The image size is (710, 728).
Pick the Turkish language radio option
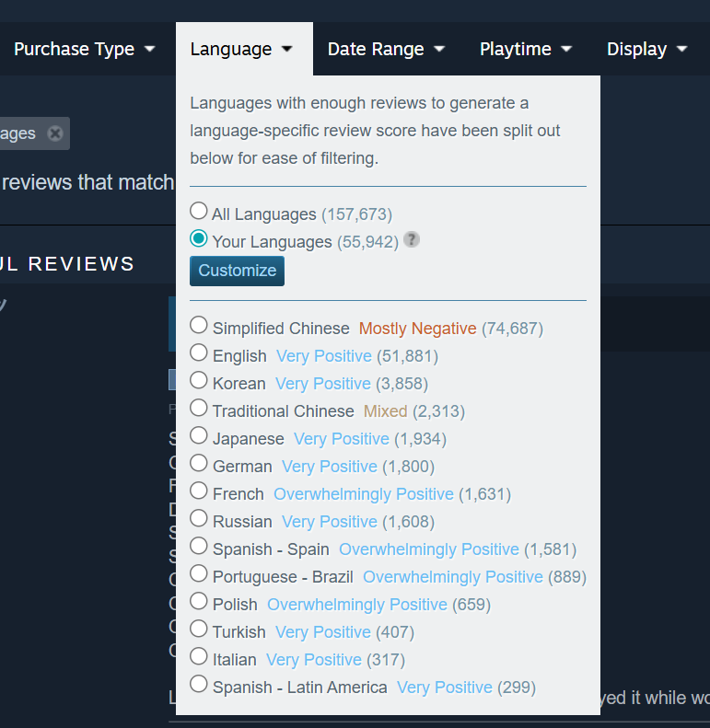pyautogui.click(x=198, y=629)
